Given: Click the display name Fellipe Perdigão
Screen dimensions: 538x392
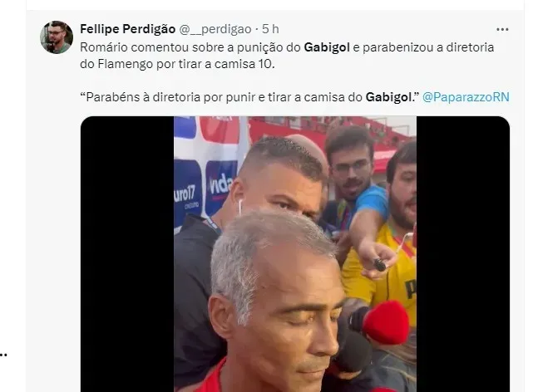Looking at the screenshot, I should click(x=127, y=29).
